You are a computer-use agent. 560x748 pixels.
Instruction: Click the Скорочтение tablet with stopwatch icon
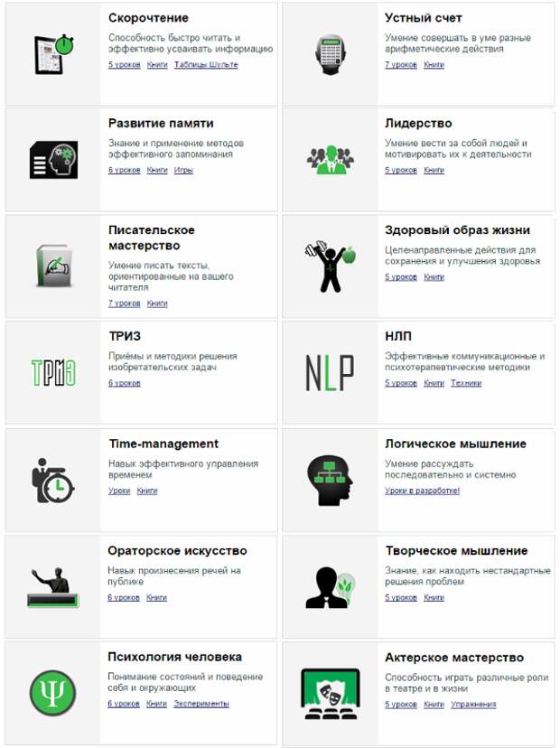tap(53, 54)
